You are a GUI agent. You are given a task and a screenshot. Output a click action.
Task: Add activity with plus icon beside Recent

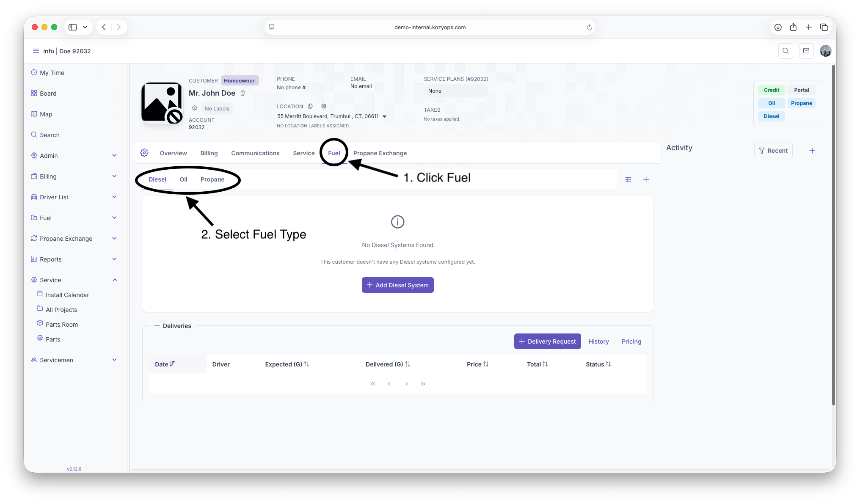[x=812, y=151]
